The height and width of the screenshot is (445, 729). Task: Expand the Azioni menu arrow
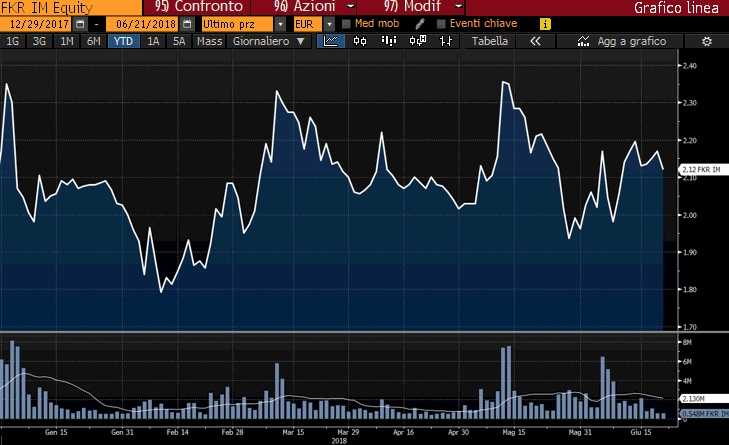pos(351,7)
